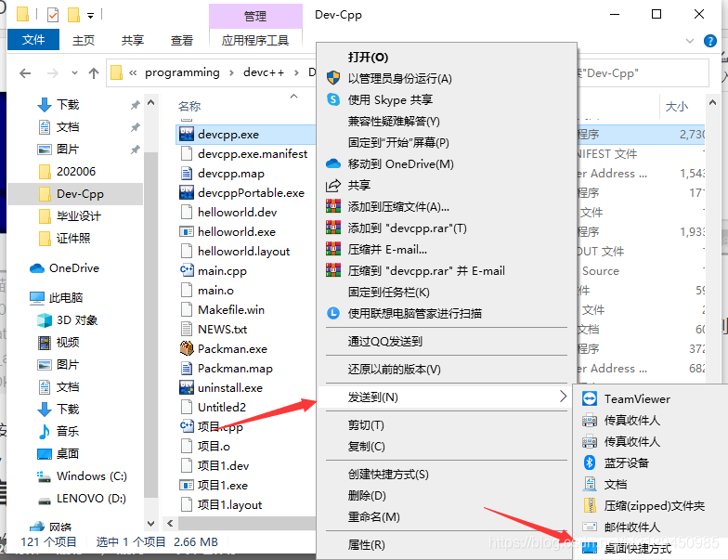The width and height of the screenshot is (728, 560).
Task: Click the desktop shortcut icon in submenu
Action: point(590,548)
